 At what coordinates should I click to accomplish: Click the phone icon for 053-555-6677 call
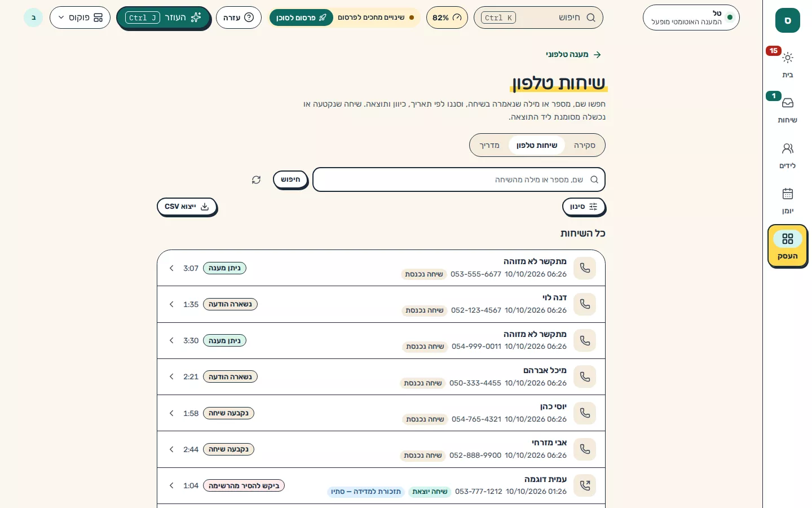pyautogui.click(x=585, y=268)
